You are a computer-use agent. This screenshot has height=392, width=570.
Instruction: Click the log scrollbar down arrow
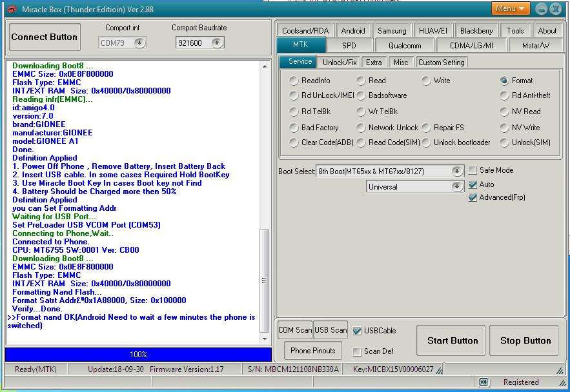click(265, 338)
